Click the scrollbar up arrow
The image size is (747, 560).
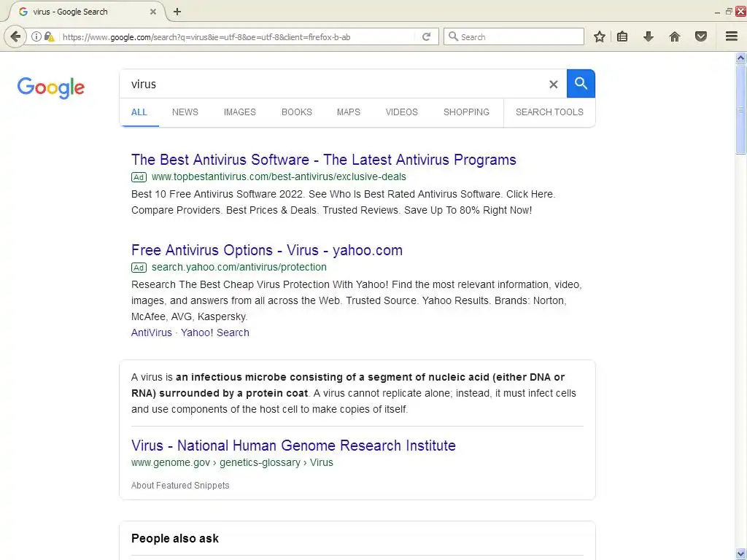[x=741, y=58]
